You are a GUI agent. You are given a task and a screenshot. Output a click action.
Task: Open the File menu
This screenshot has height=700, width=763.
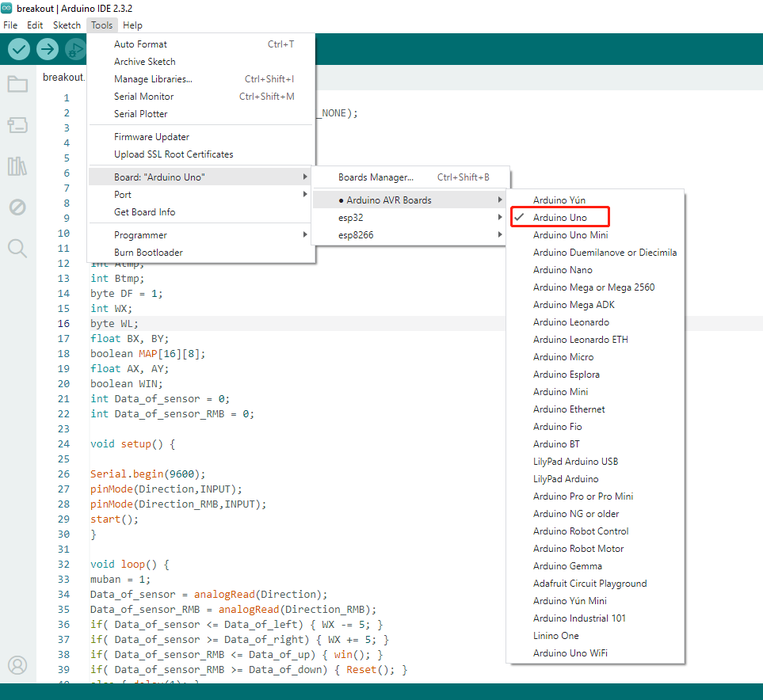(10, 25)
